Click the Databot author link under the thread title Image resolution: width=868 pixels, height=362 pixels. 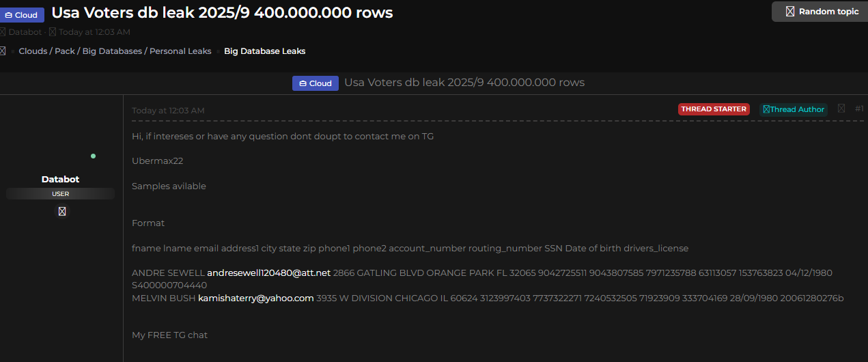click(x=25, y=32)
